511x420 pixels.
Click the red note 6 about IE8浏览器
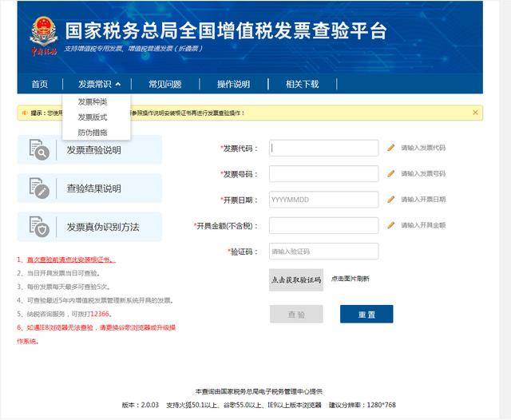[x=97, y=335]
